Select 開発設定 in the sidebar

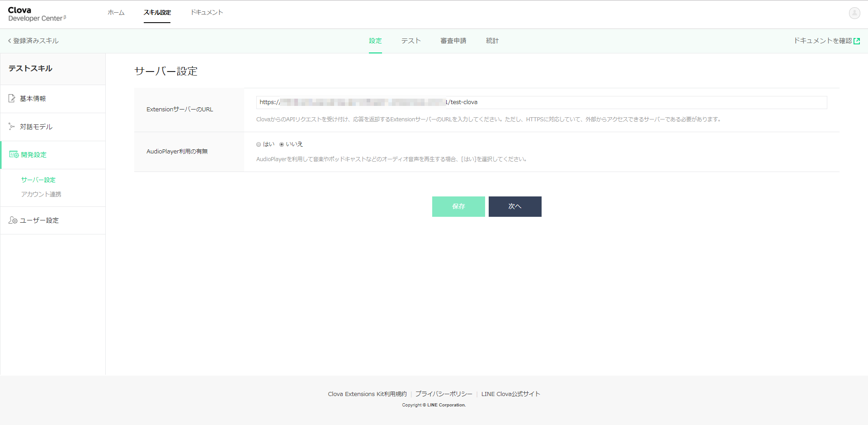click(53, 155)
